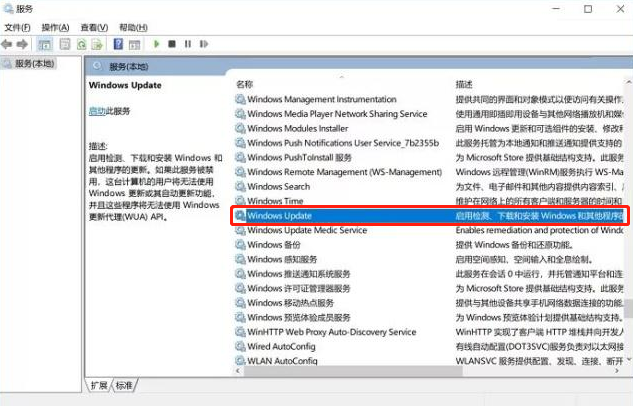Click gear icon beside Wired AutoConfig
633x406 pixels.
pos(240,346)
